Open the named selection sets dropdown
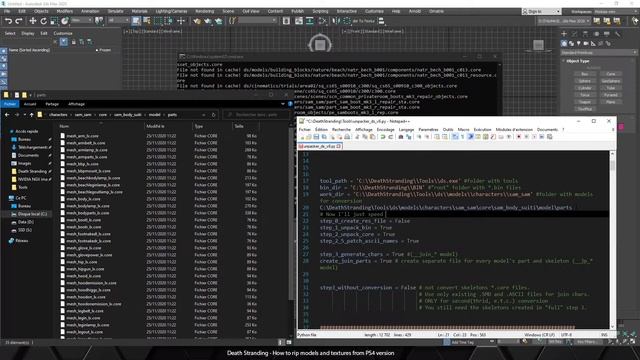 click(258, 20)
